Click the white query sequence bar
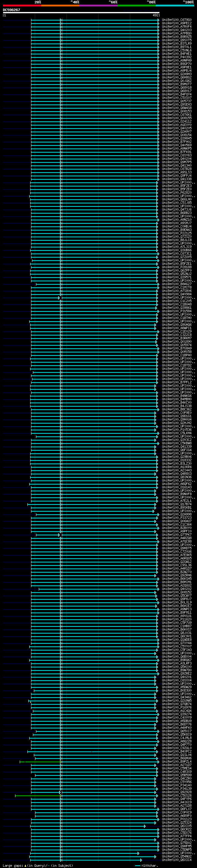197x868 pixels. click(x=81, y=13)
